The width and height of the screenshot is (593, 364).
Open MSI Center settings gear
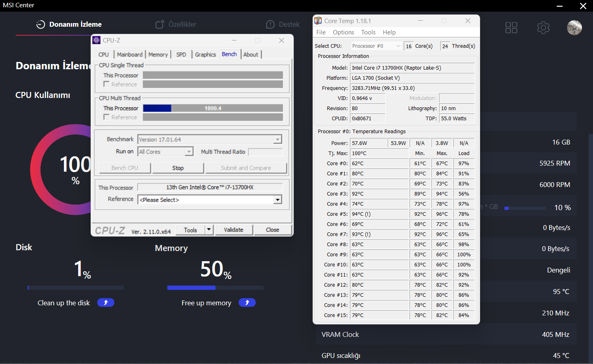coord(543,28)
